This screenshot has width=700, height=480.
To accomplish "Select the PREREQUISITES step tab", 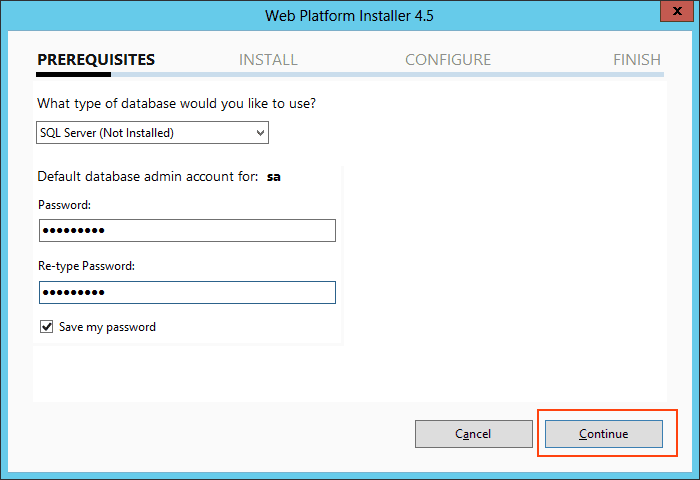I will tap(96, 59).
